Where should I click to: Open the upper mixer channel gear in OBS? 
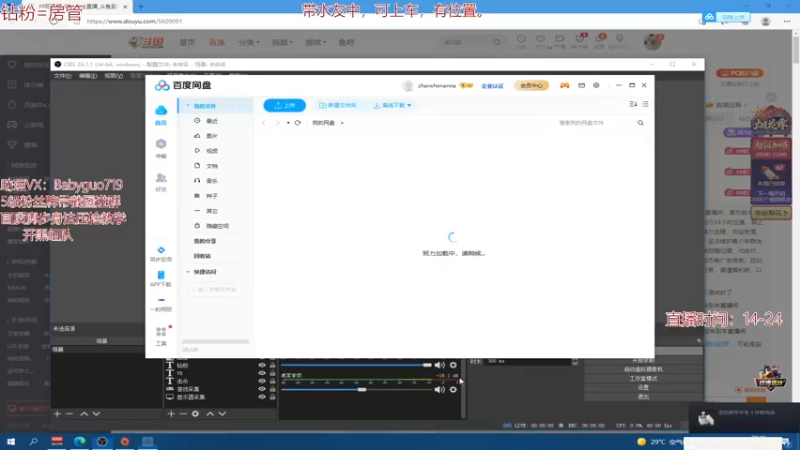[453, 365]
